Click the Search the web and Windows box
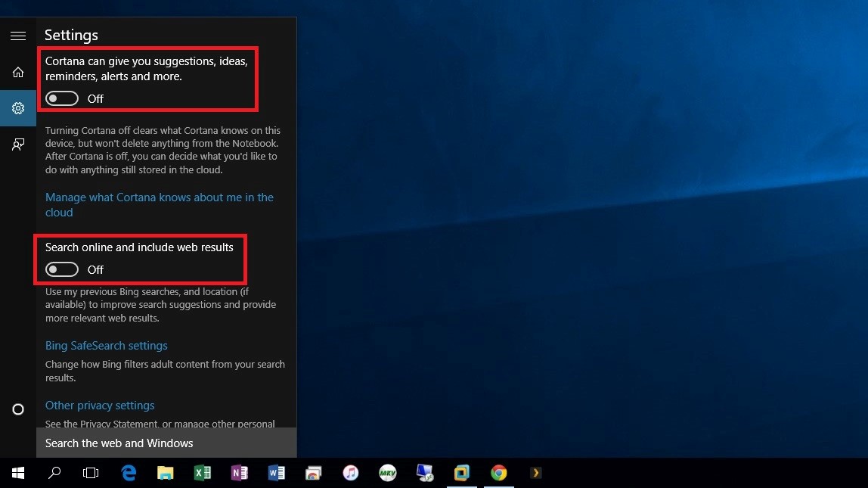Image resolution: width=868 pixels, height=488 pixels. [166, 443]
